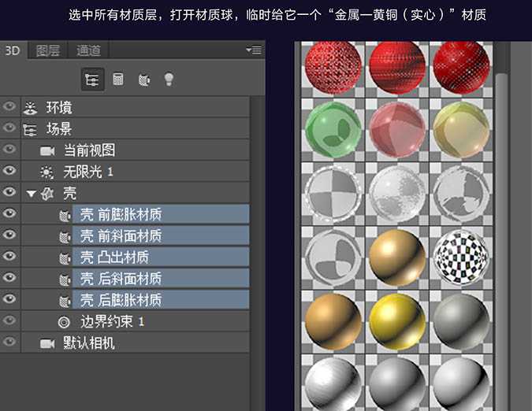Select 壳 前膨胀材质
Screen dimensions: 532x411
click(x=161, y=214)
